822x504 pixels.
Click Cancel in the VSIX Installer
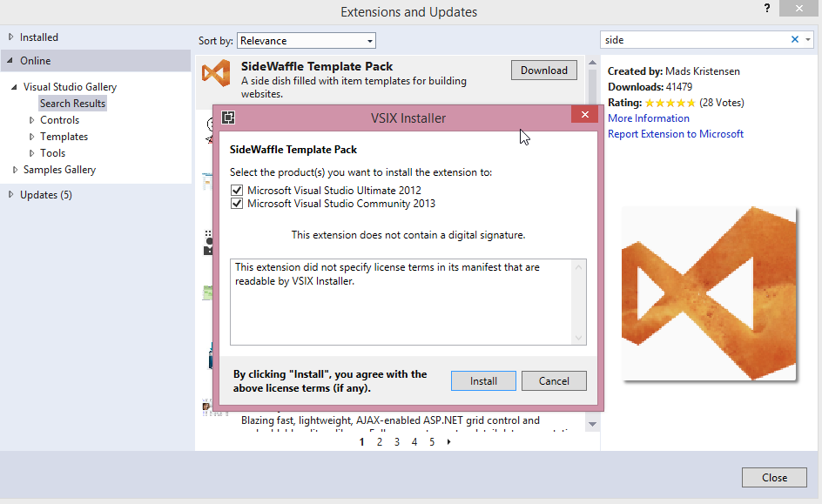(x=554, y=381)
